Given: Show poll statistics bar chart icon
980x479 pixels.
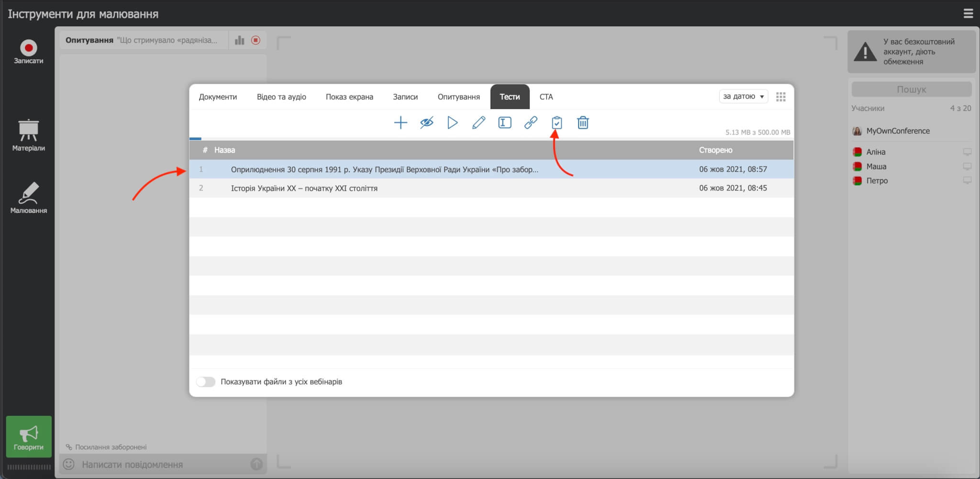Looking at the screenshot, I should tap(240, 41).
